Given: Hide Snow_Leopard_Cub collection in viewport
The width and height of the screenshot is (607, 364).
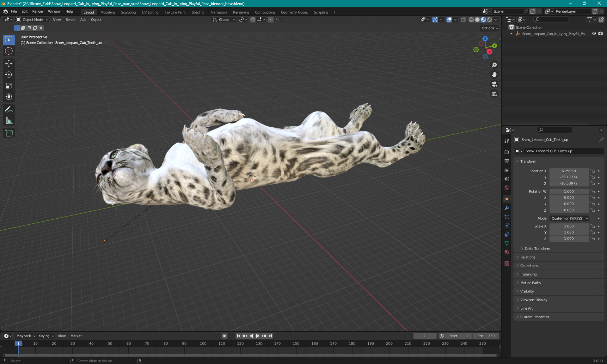Looking at the screenshot, I should tap(594, 33).
